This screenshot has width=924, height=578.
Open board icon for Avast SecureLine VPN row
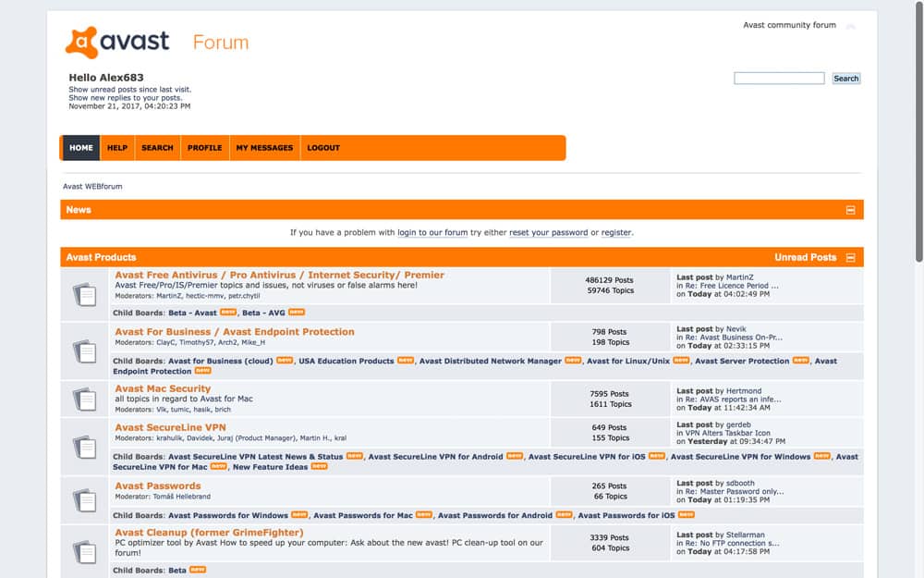point(85,447)
